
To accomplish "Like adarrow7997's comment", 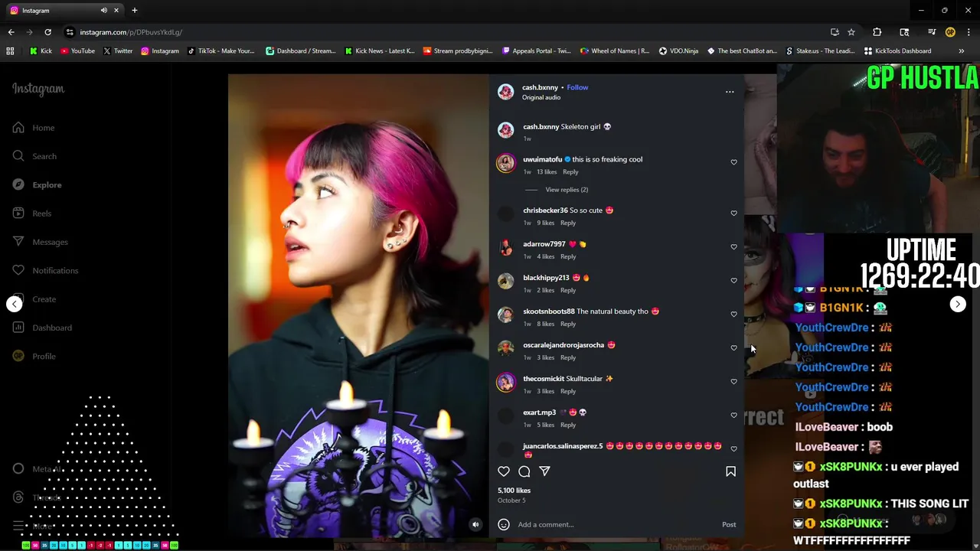I will point(733,246).
